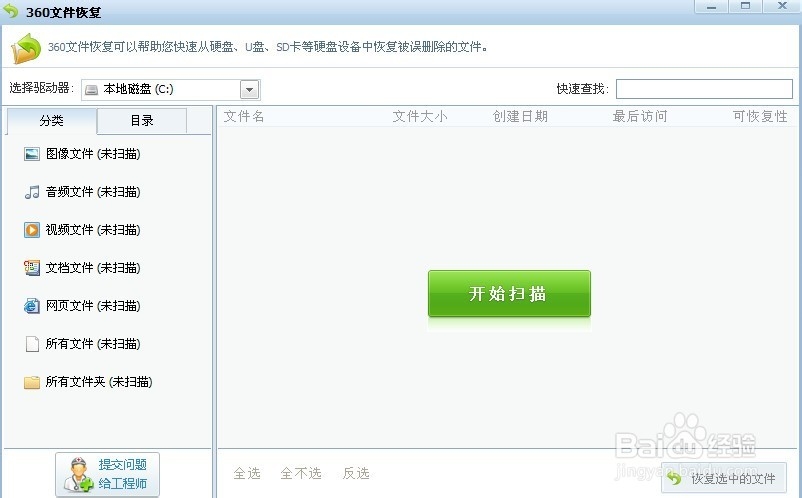Submit a problem to the engineer
The image size is (802, 498).
[107, 474]
